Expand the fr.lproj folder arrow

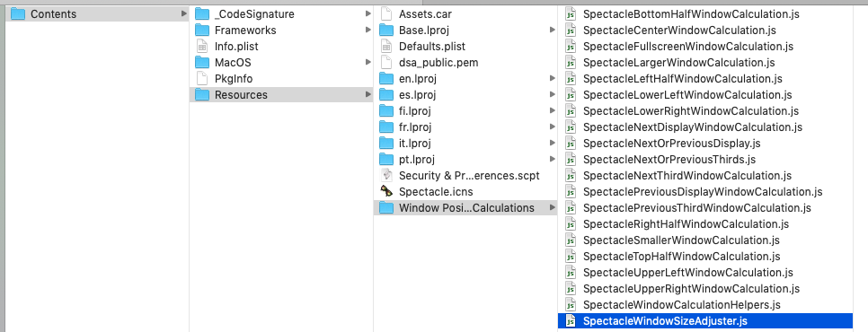point(552,127)
